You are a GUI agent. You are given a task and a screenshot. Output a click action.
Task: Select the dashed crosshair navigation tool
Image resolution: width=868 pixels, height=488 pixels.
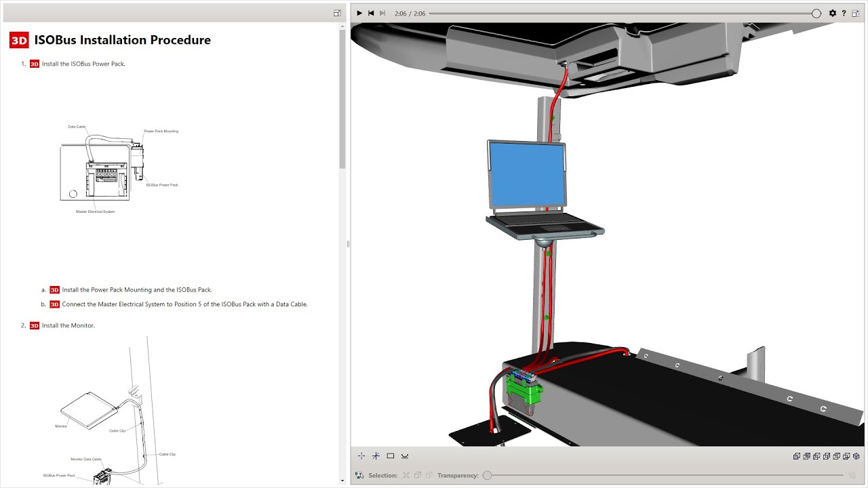361,456
